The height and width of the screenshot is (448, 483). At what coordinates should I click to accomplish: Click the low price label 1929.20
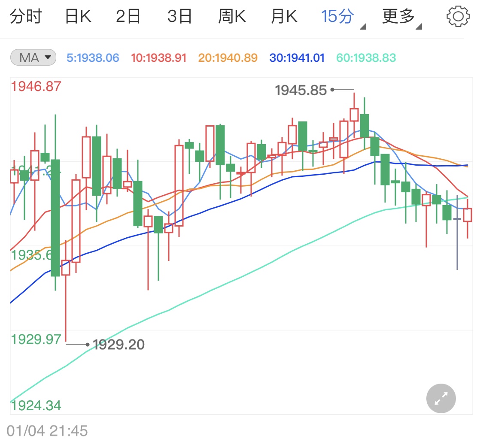(118, 345)
